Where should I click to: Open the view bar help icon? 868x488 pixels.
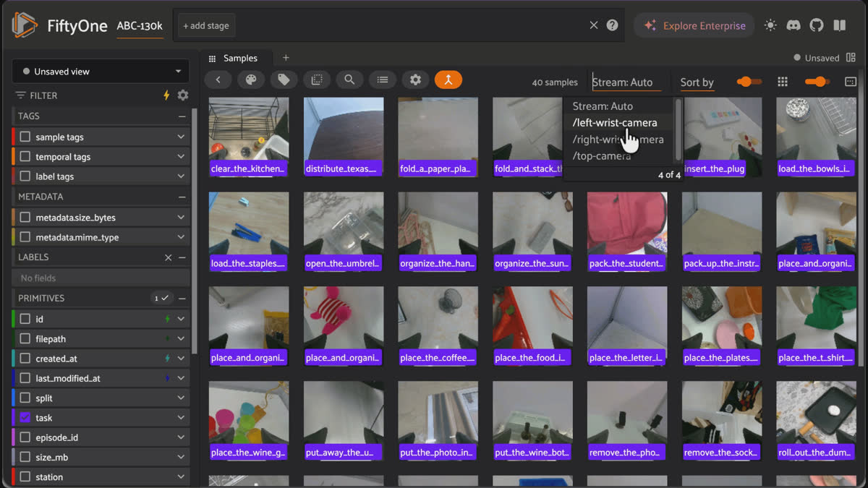tap(613, 25)
